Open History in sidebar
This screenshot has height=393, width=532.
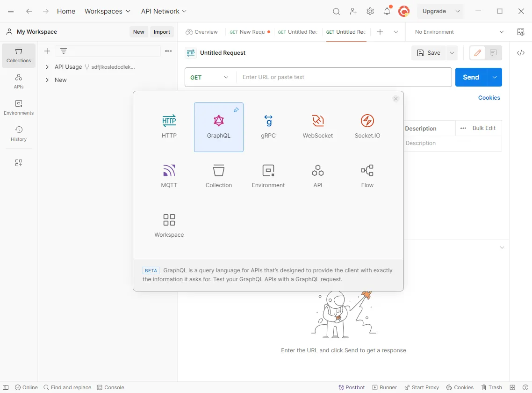(19, 134)
